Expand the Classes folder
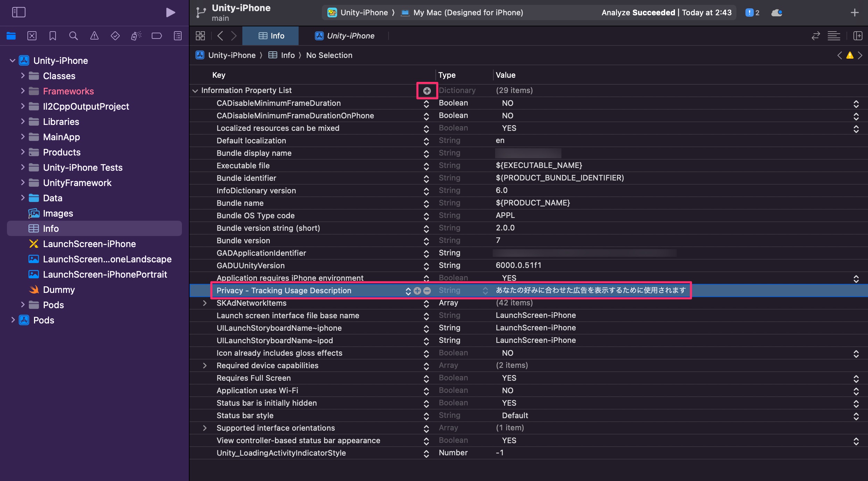Image resolution: width=868 pixels, height=481 pixels. tap(23, 76)
